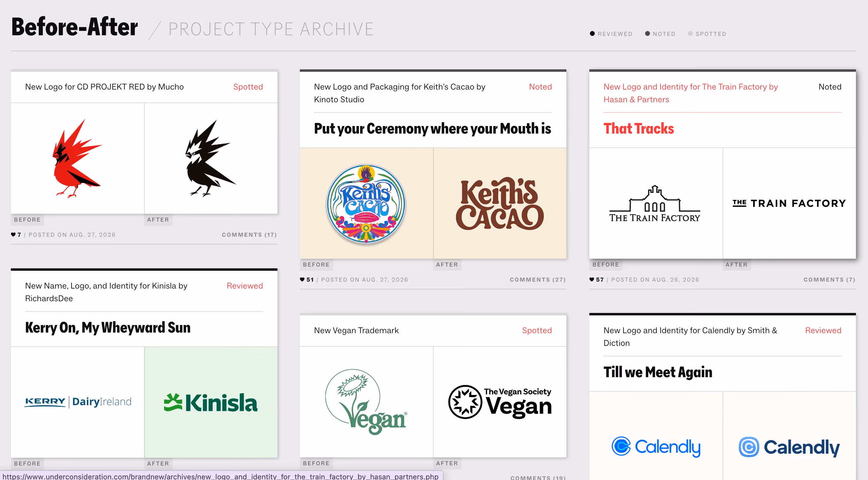
Task: Click the 'Till we Meet Again' headline
Action: [x=658, y=372]
